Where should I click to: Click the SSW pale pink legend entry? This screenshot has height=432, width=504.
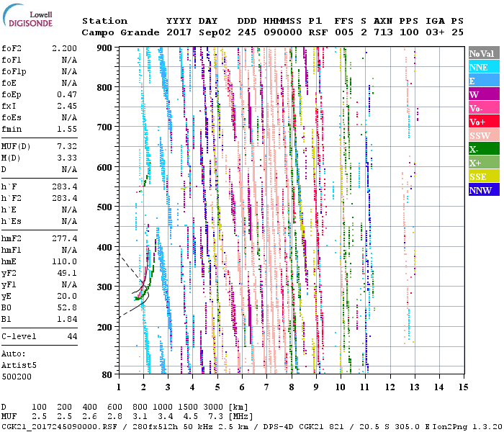click(x=483, y=135)
